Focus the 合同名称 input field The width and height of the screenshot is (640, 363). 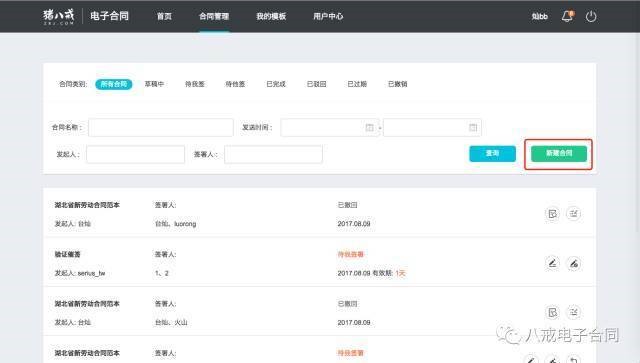point(161,127)
